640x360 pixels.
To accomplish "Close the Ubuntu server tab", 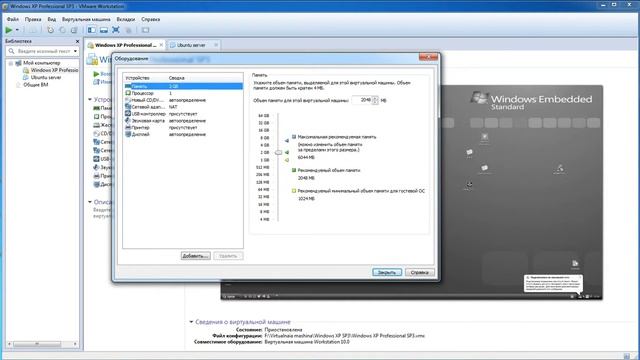I will [216, 45].
